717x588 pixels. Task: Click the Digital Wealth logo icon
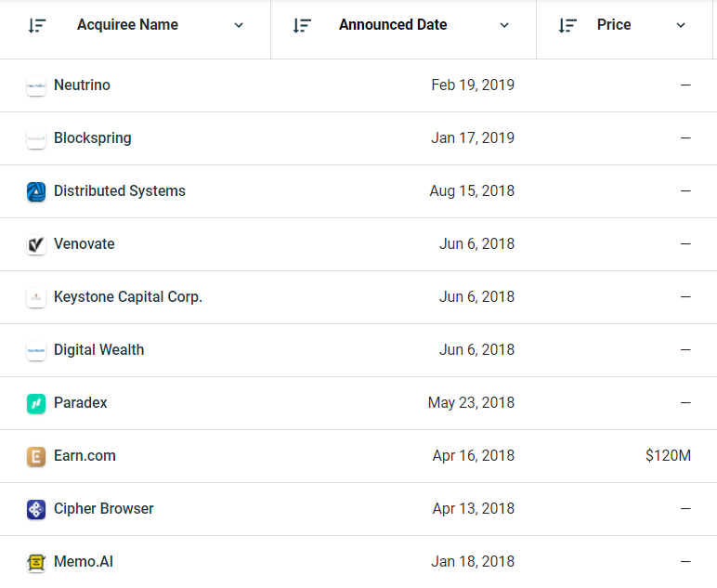(x=36, y=351)
